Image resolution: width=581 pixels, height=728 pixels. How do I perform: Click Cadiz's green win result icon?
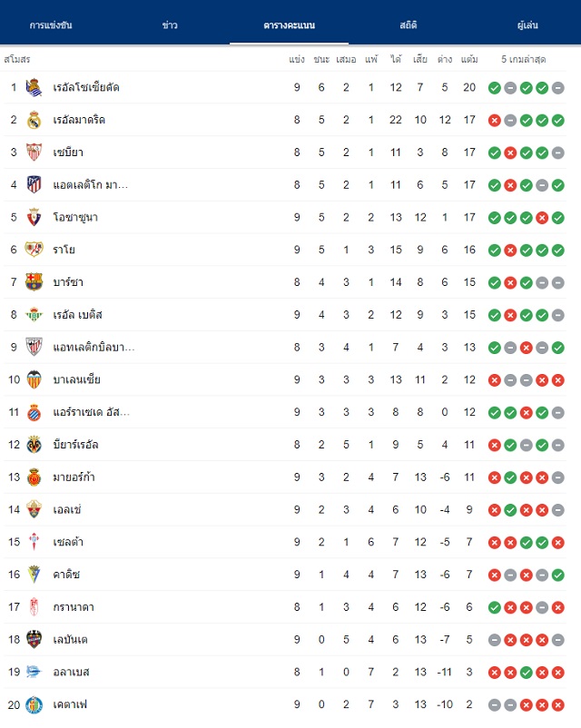pos(557,576)
